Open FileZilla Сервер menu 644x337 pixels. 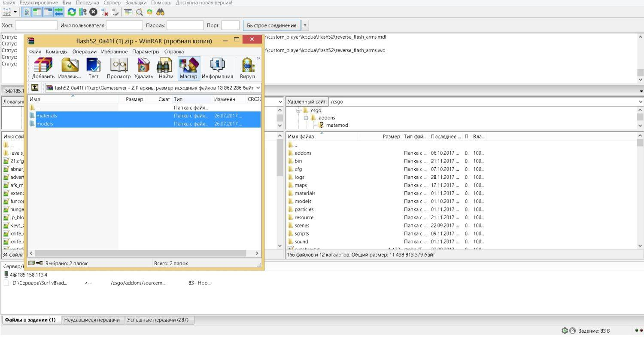[x=112, y=3]
